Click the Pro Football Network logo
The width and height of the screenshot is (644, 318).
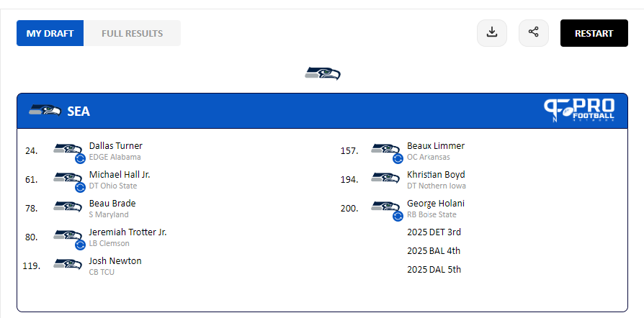(x=579, y=110)
